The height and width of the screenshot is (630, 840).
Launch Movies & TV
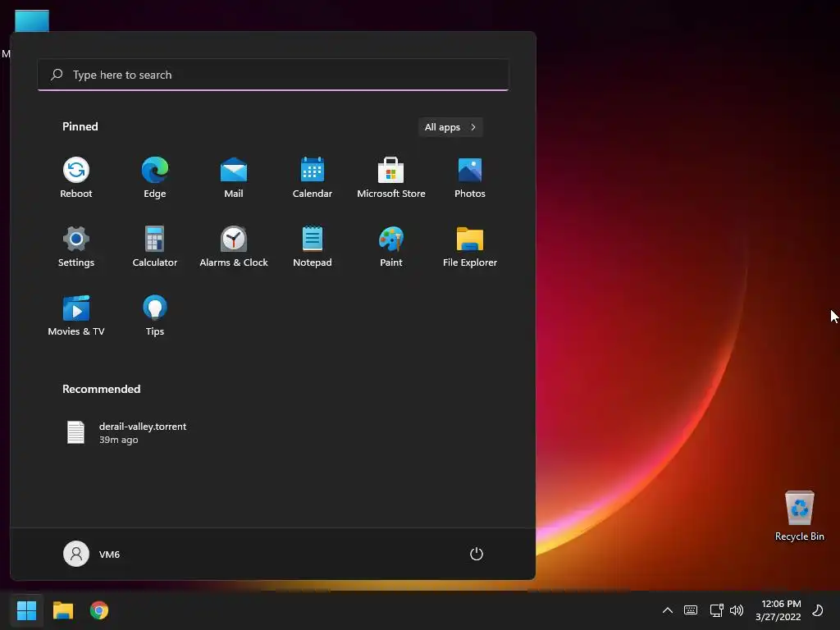pos(76,316)
